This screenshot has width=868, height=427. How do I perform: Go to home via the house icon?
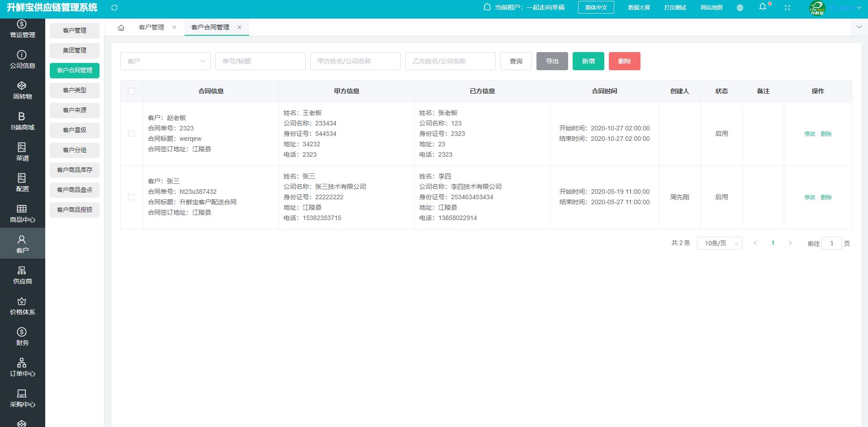tap(121, 28)
